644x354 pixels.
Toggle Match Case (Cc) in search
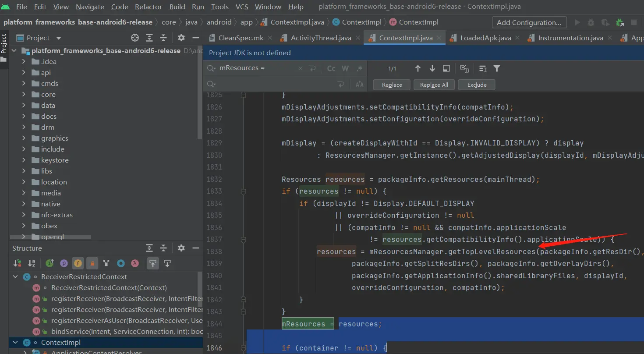click(x=331, y=68)
